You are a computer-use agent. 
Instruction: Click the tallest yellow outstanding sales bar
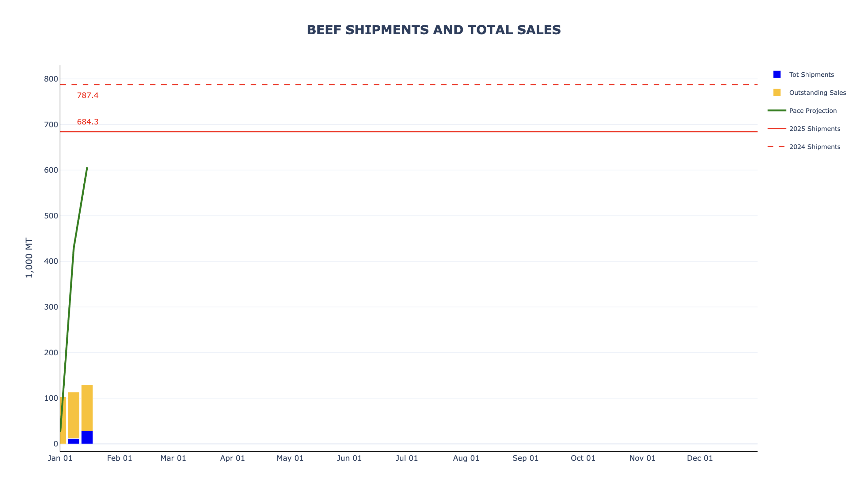pyautogui.click(x=87, y=408)
